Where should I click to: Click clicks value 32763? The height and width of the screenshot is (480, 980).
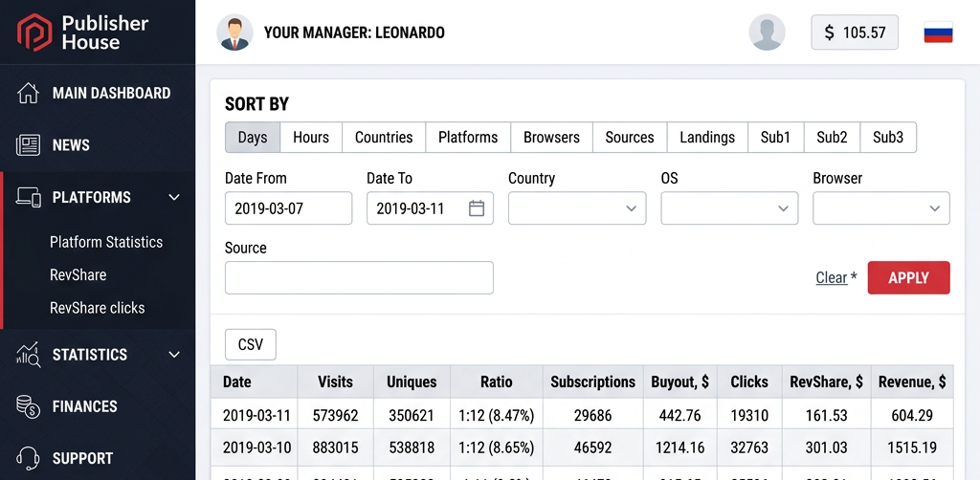pyautogui.click(x=749, y=447)
